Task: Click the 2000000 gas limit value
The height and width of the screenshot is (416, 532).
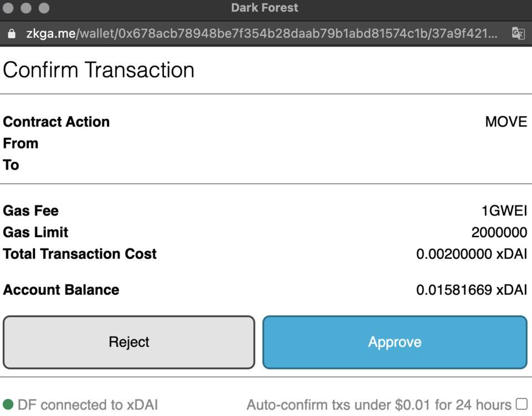Action: (x=499, y=233)
